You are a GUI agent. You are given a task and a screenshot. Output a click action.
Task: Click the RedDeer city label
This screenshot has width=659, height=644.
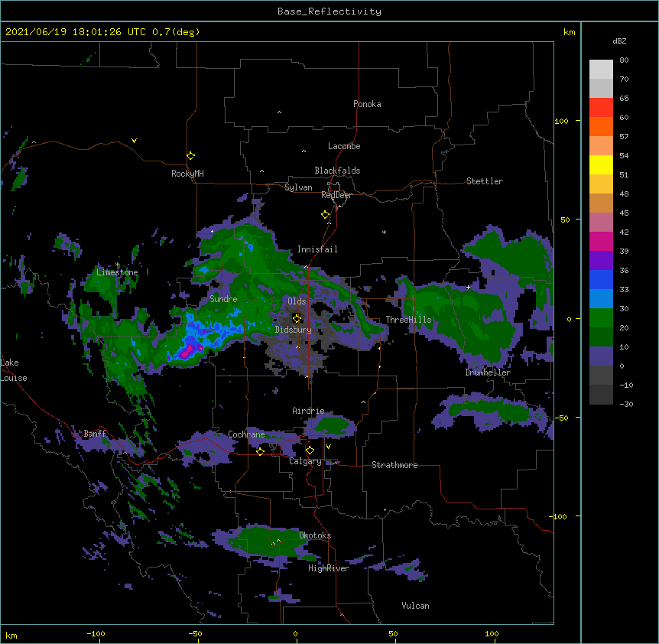point(336,195)
